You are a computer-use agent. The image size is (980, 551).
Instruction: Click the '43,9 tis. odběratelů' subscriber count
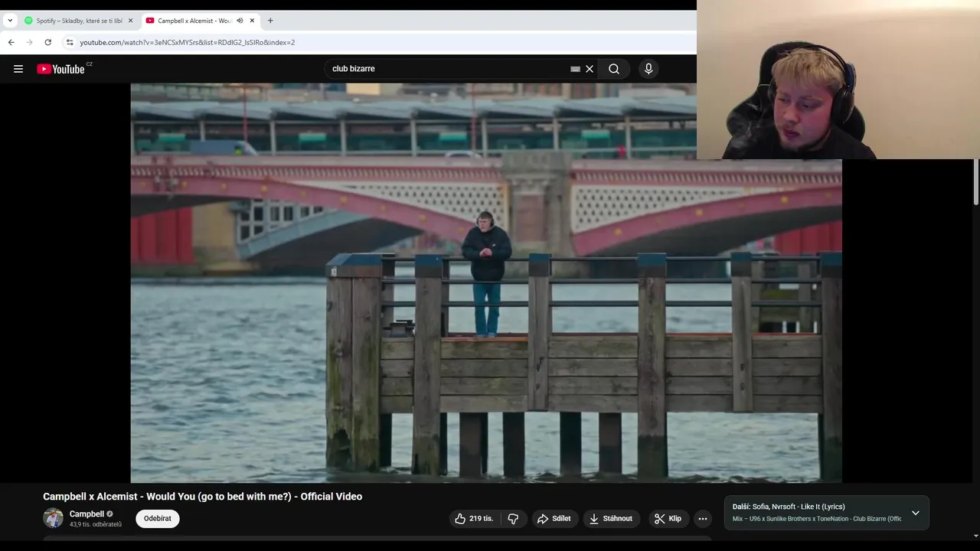point(96,524)
